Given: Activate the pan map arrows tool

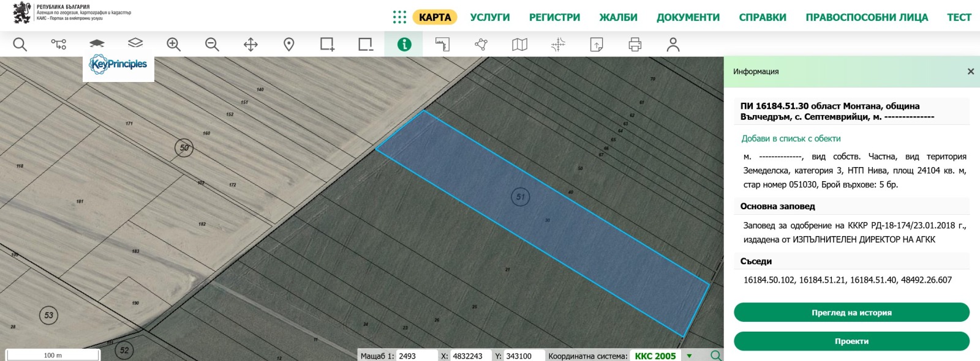Looking at the screenshot, I should pos(251,44).
